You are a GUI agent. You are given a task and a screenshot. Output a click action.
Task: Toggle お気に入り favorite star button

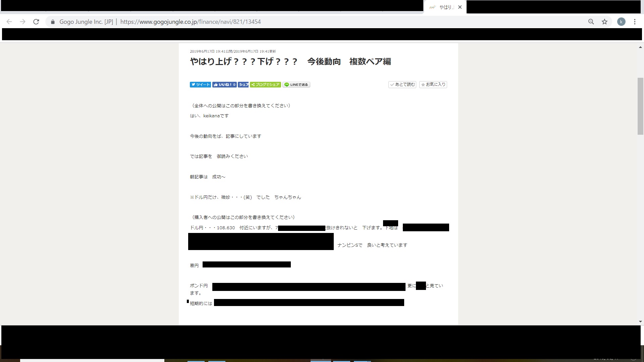433,85
